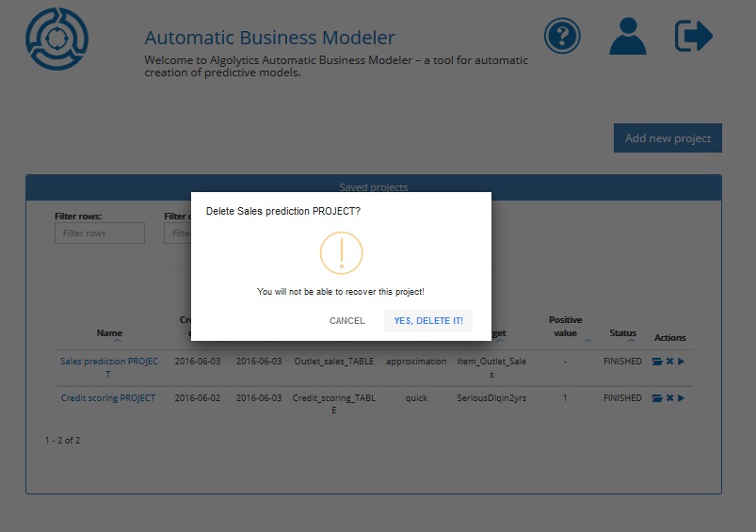
Task: Click the logout arrow icon
Action: [694, 37]
